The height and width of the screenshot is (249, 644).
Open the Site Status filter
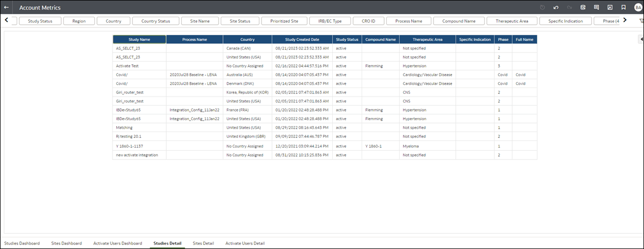240,21
